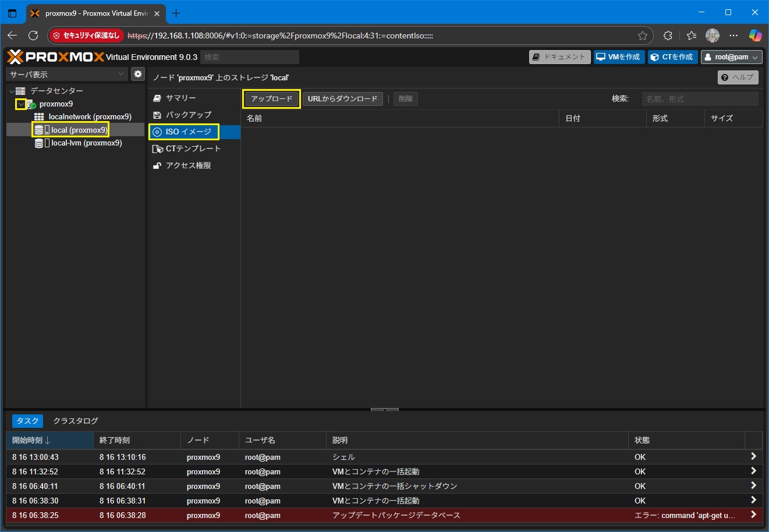
Task: Select the CTテンプレート menu item
Action: click(194, 149)
